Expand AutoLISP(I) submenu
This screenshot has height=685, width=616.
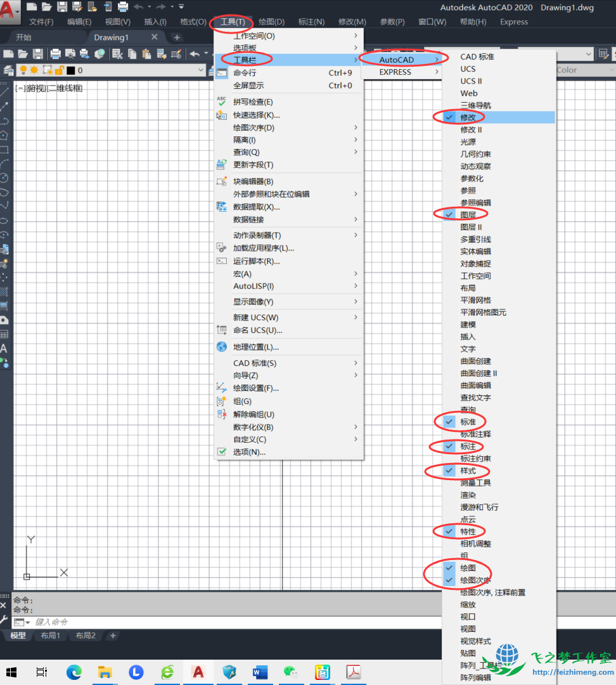point(288,286)
